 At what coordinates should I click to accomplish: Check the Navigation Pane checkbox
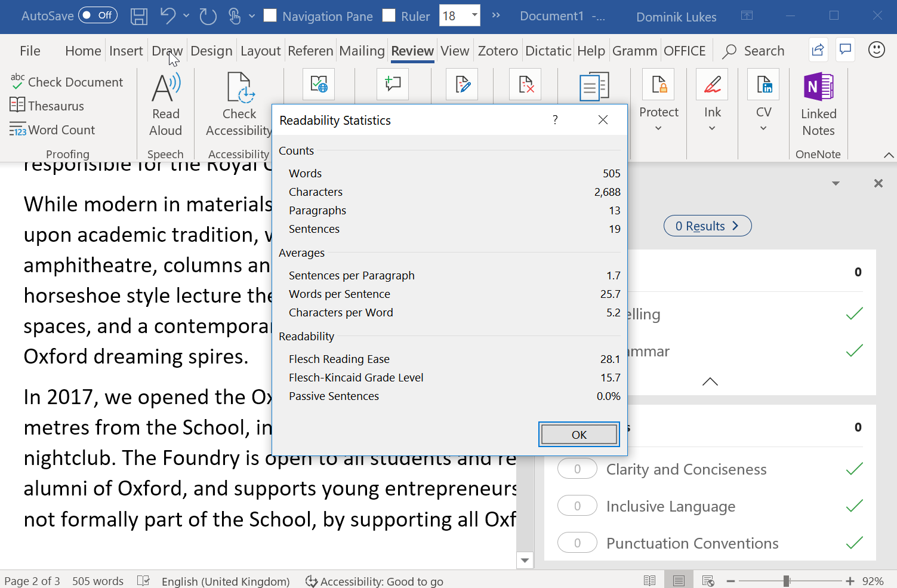point(270,16)
